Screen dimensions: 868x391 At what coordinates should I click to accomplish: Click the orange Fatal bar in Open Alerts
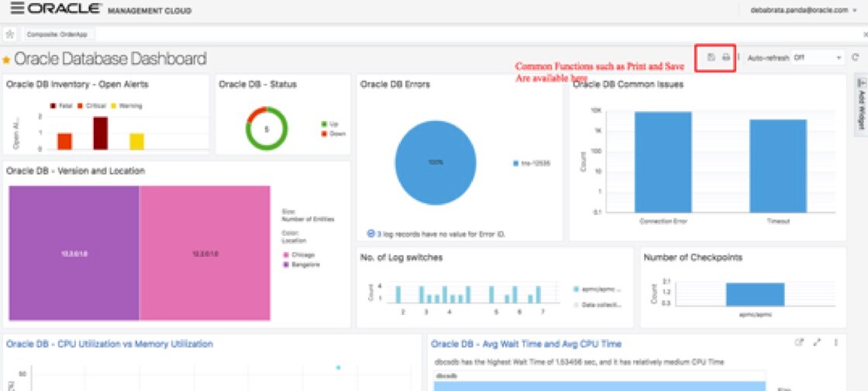64,141
